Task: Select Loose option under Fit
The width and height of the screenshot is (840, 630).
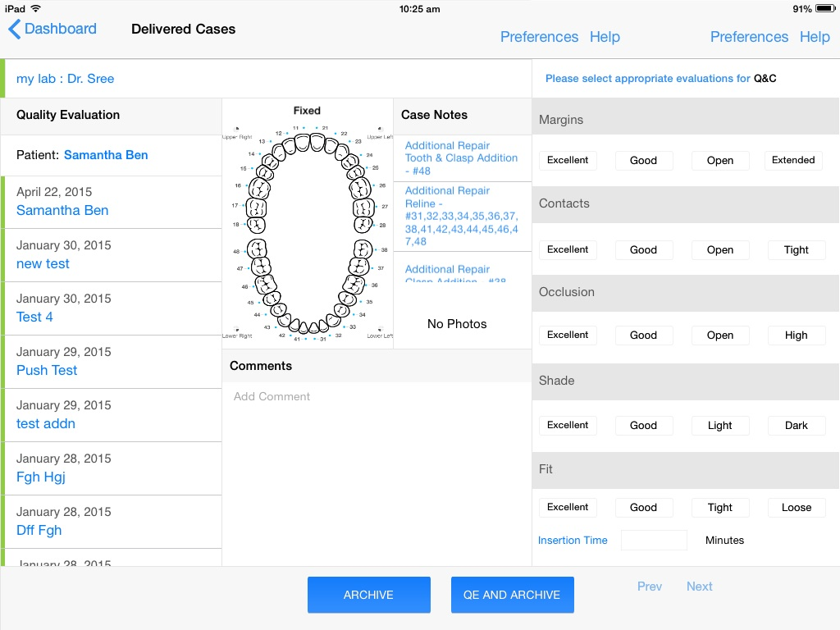Action: click(796, 507)
